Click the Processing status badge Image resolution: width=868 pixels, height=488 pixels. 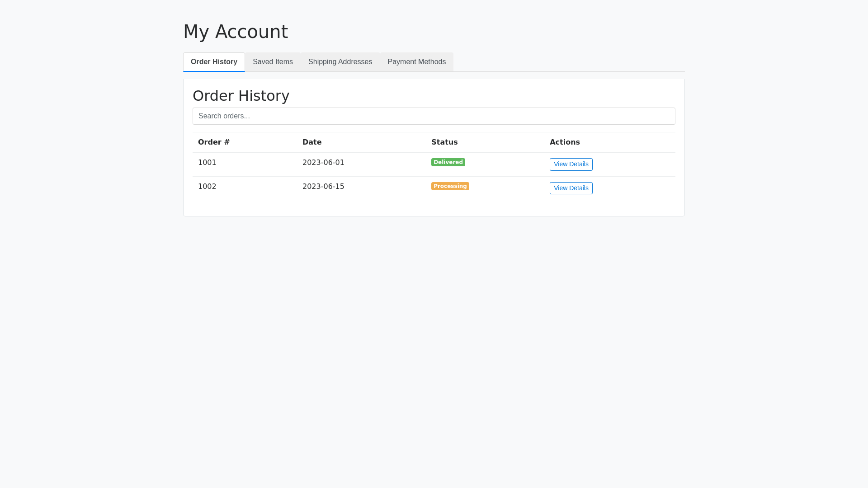point(450,186)
